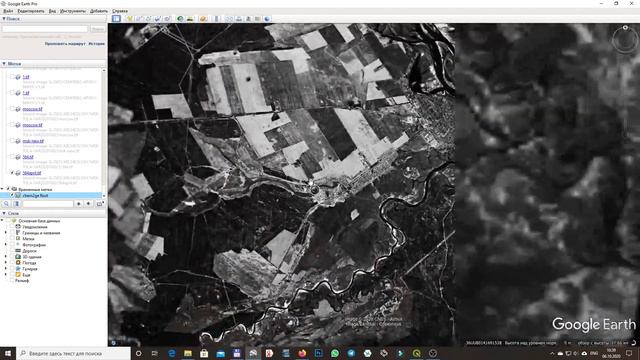Expand the Границы и названия layer node
Screen dimensions: 640x360
(x=6, y=233)
